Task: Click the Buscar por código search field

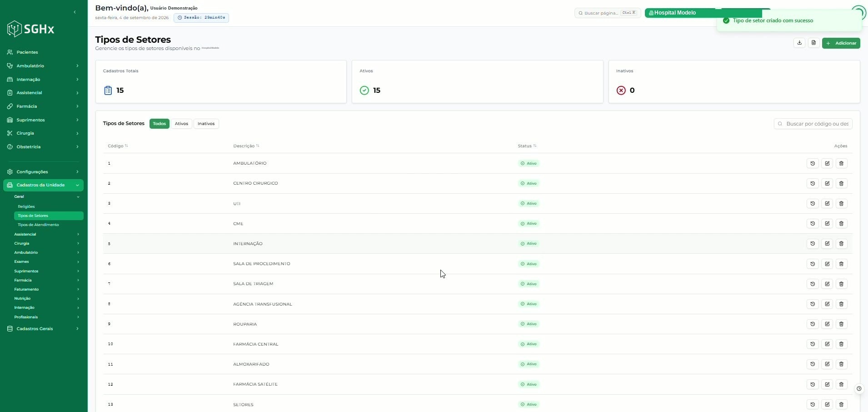Action: 813,124
